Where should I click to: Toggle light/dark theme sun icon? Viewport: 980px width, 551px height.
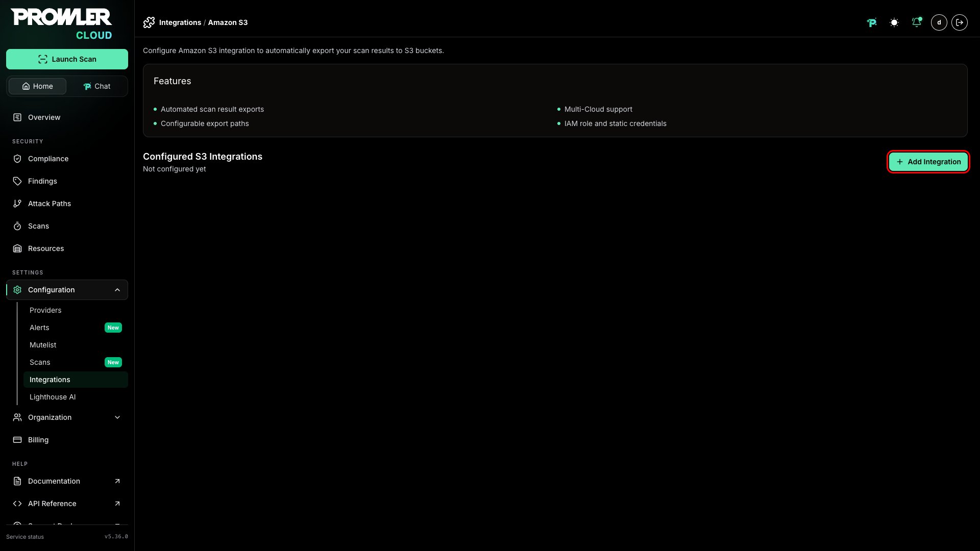click(x=894, y=22)
